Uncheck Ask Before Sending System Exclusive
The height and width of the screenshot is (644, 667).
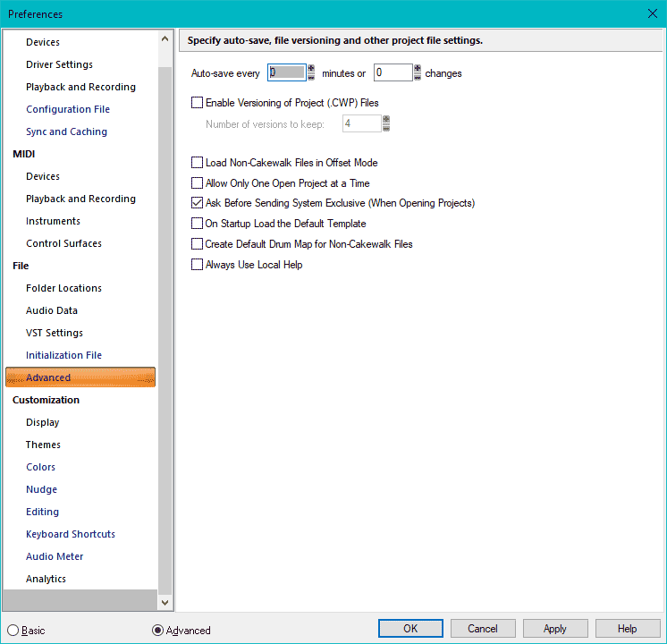point(198,203)
